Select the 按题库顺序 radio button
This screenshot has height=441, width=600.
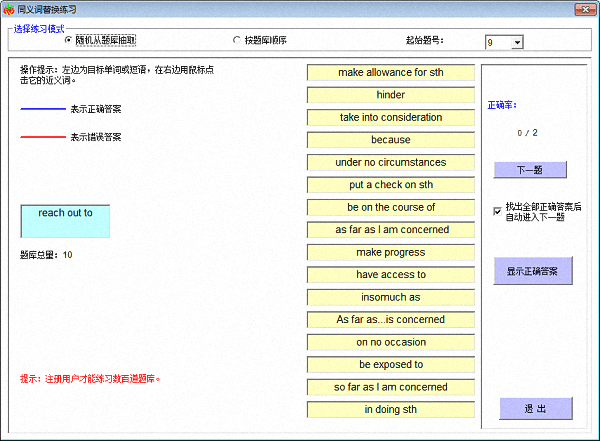click(x=237, y=41)
